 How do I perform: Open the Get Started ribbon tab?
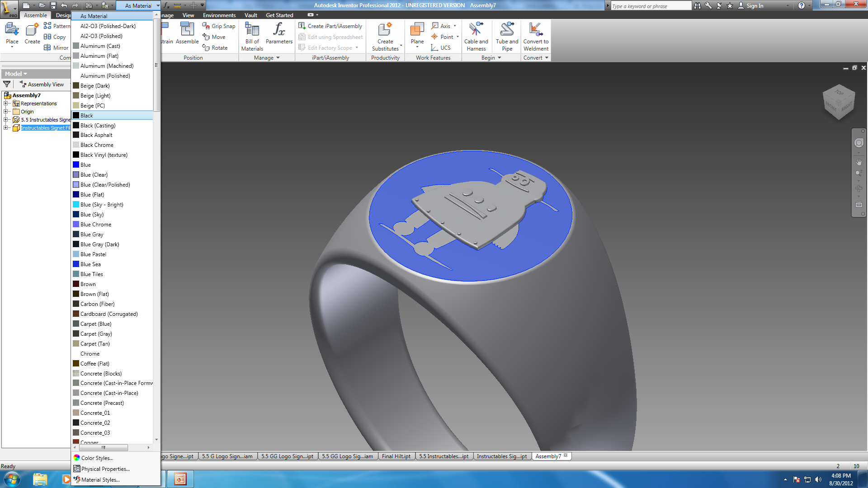(279, 15)
